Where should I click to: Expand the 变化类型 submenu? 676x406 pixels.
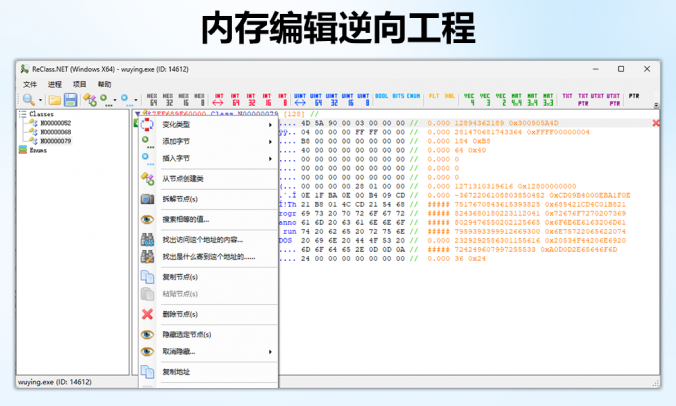click(x=208, y=125)
